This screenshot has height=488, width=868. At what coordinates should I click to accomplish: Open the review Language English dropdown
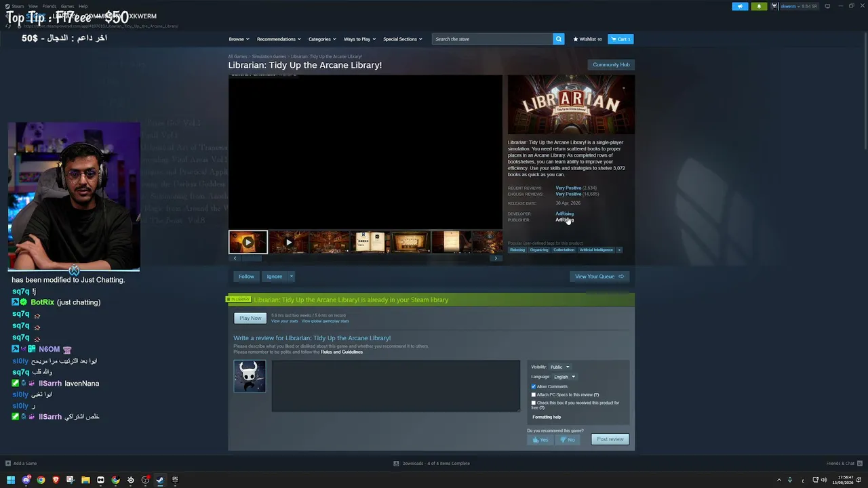click(564, 377)
